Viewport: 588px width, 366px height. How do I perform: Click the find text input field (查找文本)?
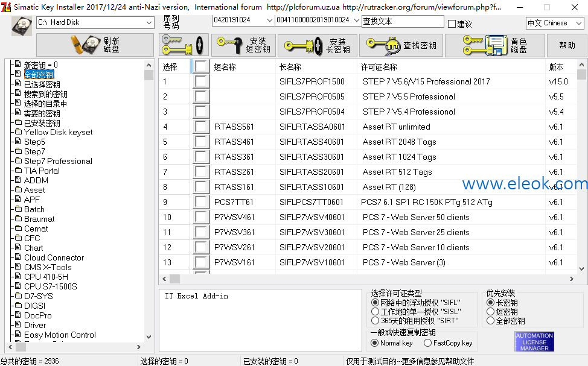tap(403, 22)
